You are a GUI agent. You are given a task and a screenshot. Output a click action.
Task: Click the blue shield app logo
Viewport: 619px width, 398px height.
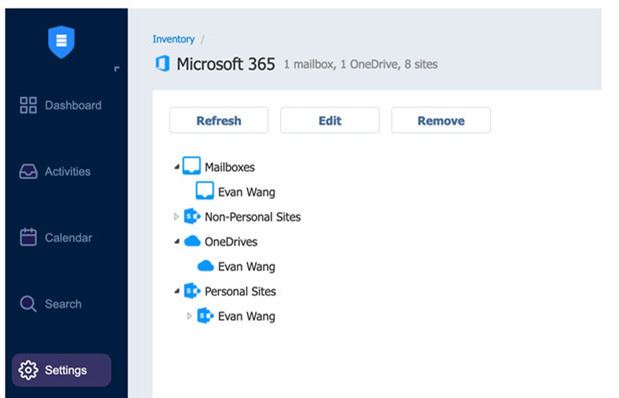61,41
